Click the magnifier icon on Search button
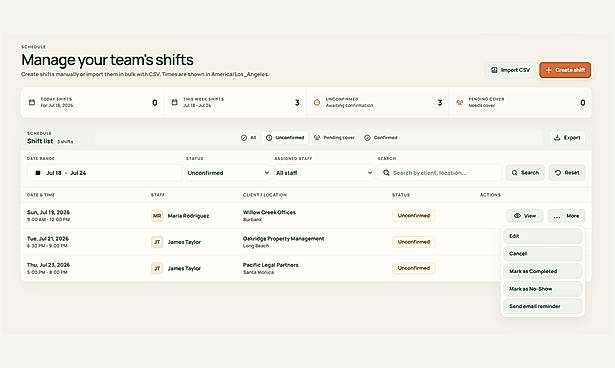This screenshot has width=615, height=368. pyautogui.click(x=515, y=173)
